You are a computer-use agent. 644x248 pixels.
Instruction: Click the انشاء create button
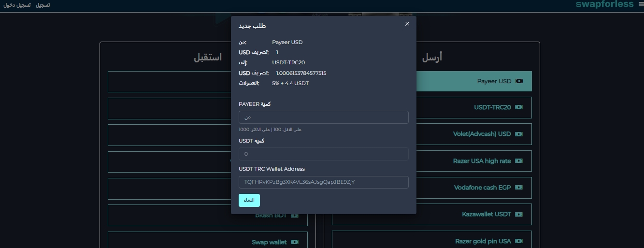[x=249, y=200]
